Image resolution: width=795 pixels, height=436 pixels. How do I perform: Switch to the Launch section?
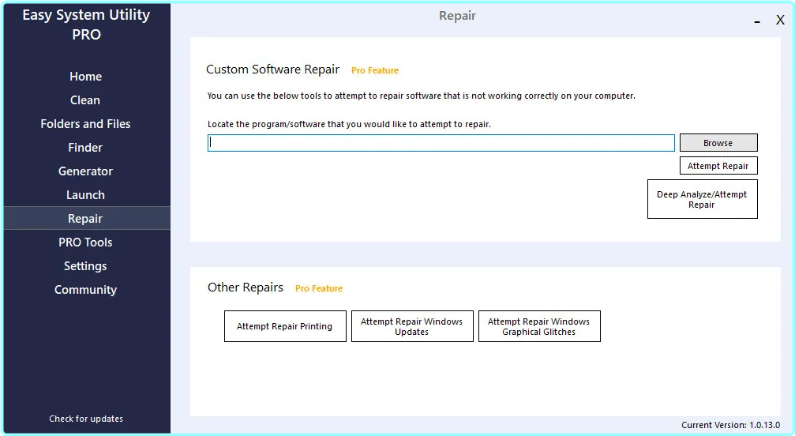(x=86, y=195)
